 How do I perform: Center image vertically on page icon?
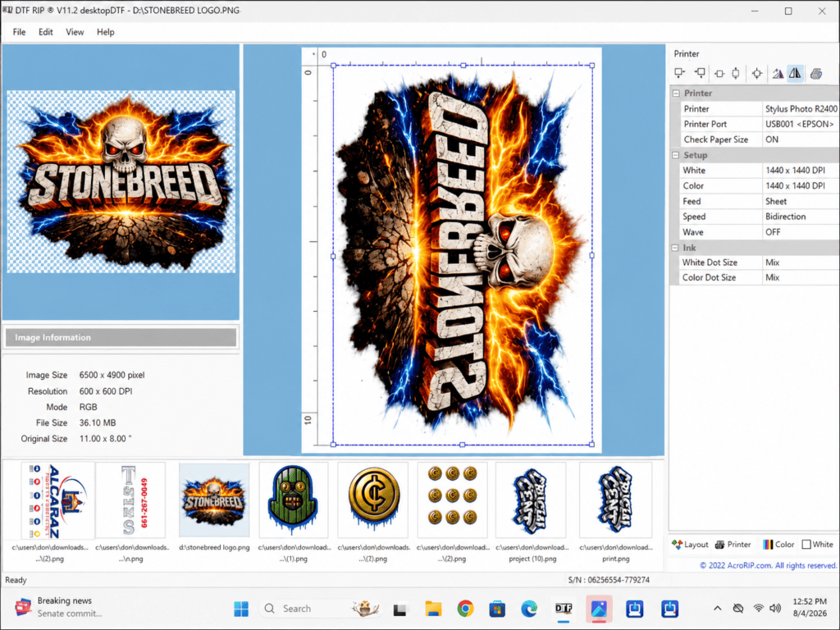pyautogui.click(x=736, y=73)
